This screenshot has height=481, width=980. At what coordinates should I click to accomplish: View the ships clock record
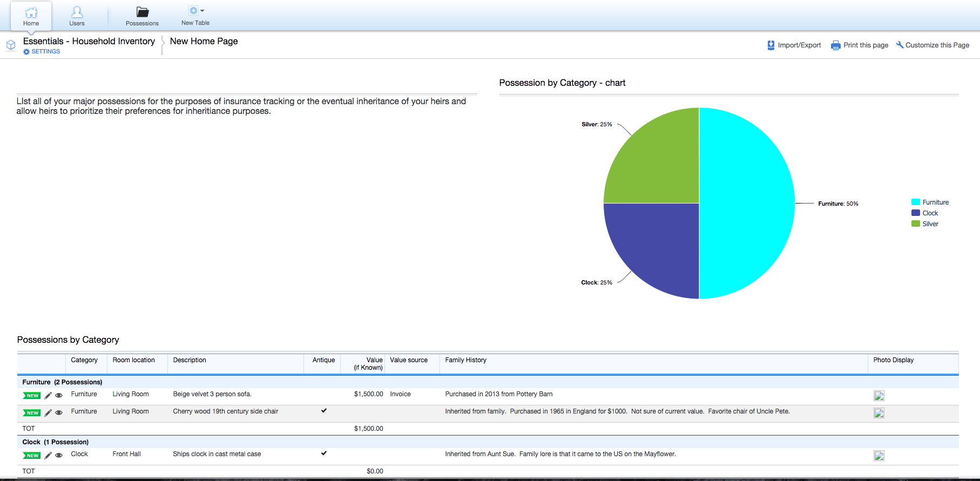point(59,456)
